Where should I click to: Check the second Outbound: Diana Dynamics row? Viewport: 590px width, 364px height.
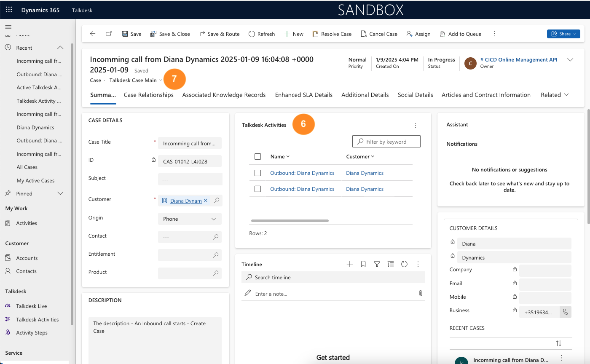(257, 189)
